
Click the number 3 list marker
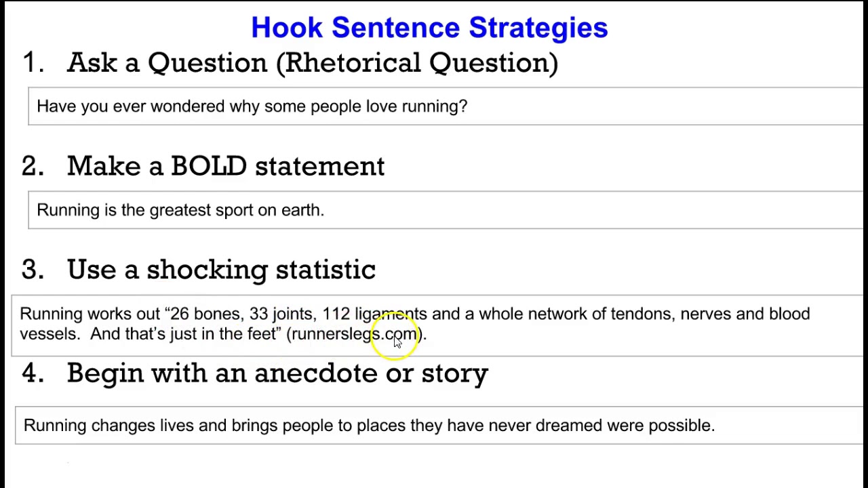32,270
